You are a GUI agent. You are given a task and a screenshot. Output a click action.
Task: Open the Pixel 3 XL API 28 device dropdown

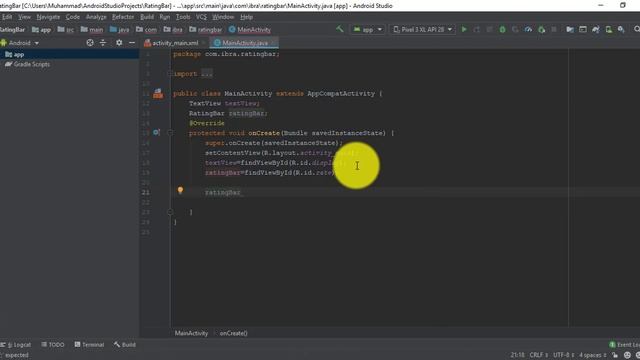coord(422,29)
